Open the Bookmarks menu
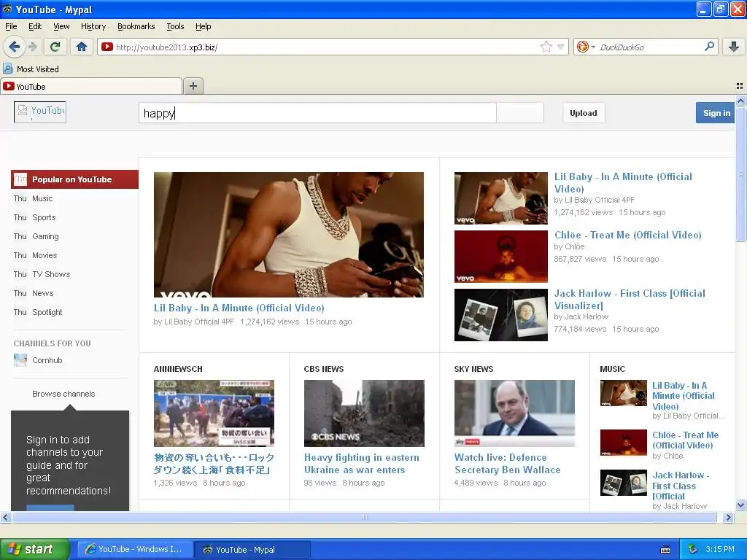747x560 pixels. click(136, 26)
